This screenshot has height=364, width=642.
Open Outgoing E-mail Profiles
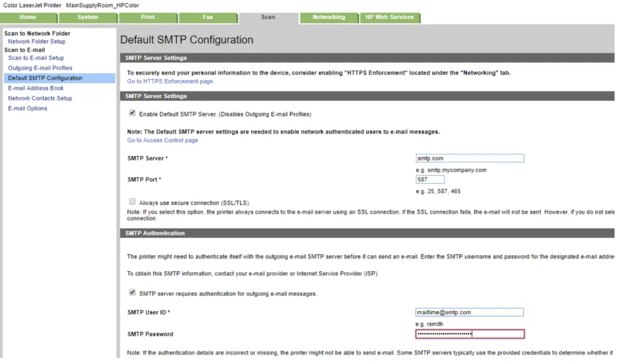pyautogui.click(x=39, y=68)
